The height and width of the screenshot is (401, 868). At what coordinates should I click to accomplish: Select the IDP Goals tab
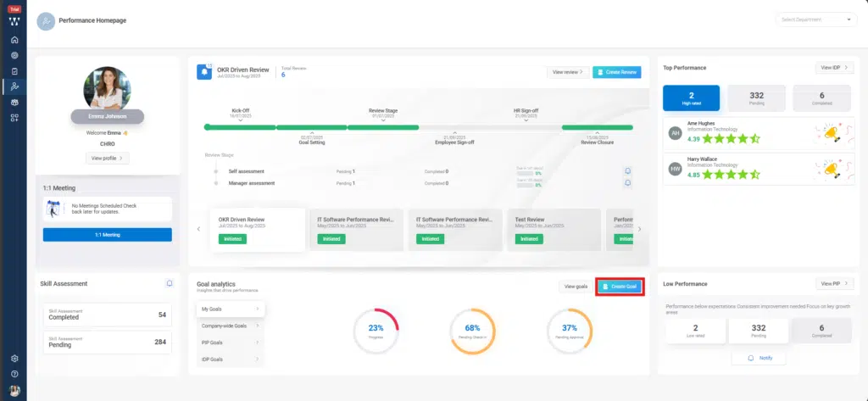pyautogui.click(x=231, y=359)
